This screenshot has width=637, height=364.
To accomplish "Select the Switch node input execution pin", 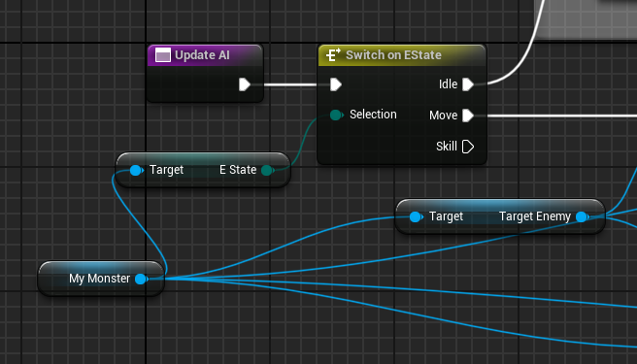I will pyautogui.click(x=336, y=84).
